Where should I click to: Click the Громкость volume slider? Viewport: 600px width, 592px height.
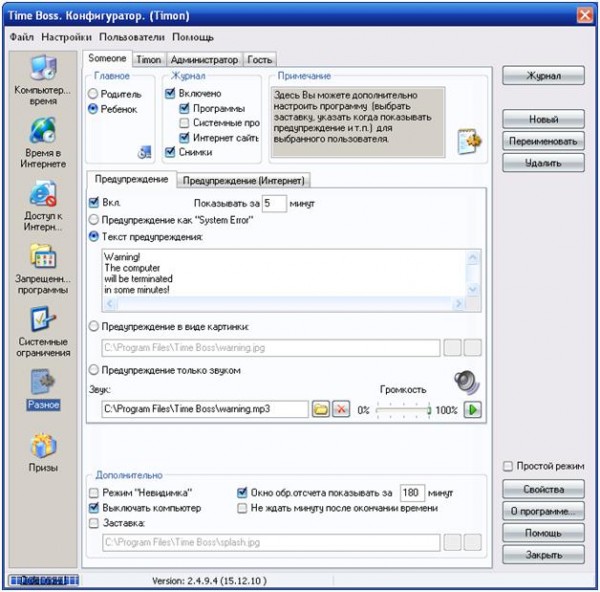pos(403,410)
